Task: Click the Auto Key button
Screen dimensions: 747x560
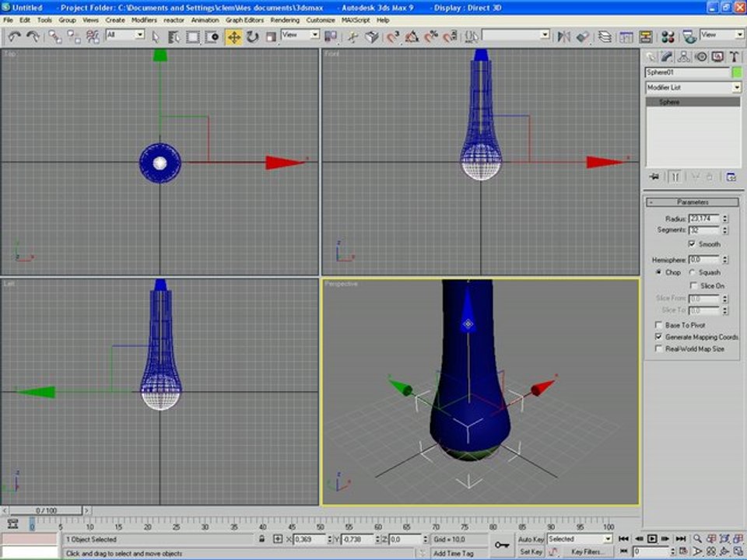Action: (x=531, y=539)
